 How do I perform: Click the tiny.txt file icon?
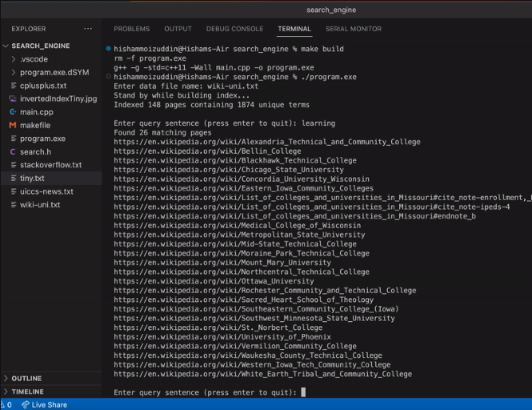(14, 179)
